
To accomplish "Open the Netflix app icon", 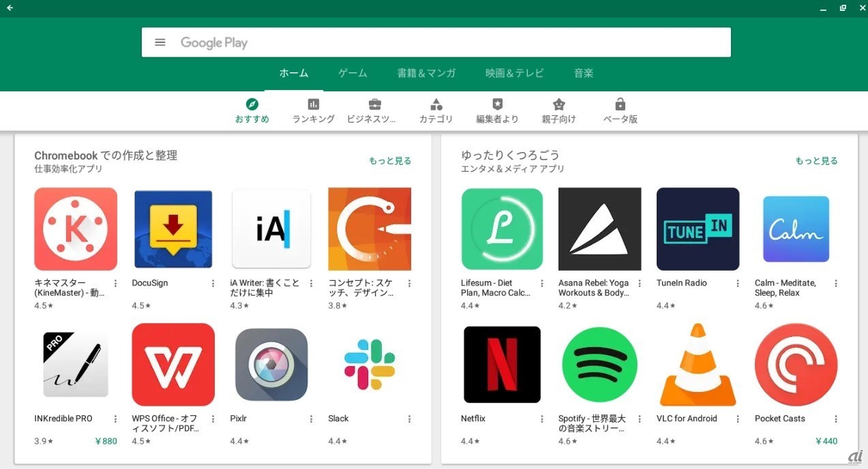I will (x=502, y=364).
